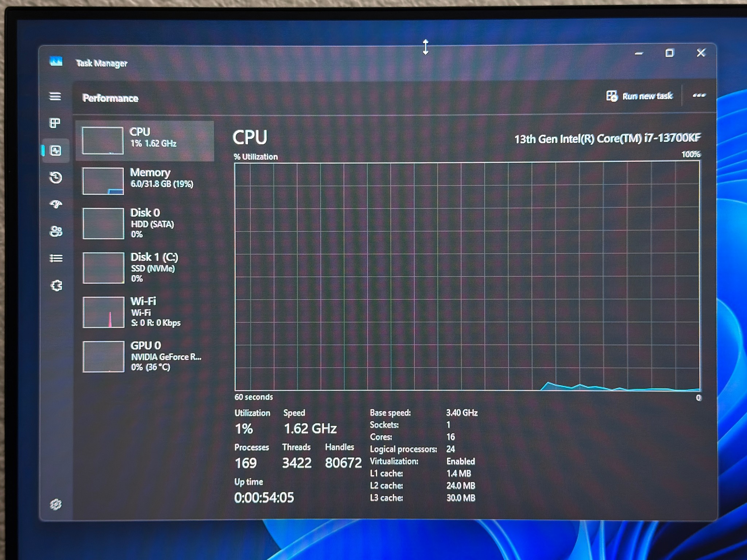Click the Disk 0 mini graph thumbnail
Viewport: 747px width, 560px height.
tap(104, 223)
